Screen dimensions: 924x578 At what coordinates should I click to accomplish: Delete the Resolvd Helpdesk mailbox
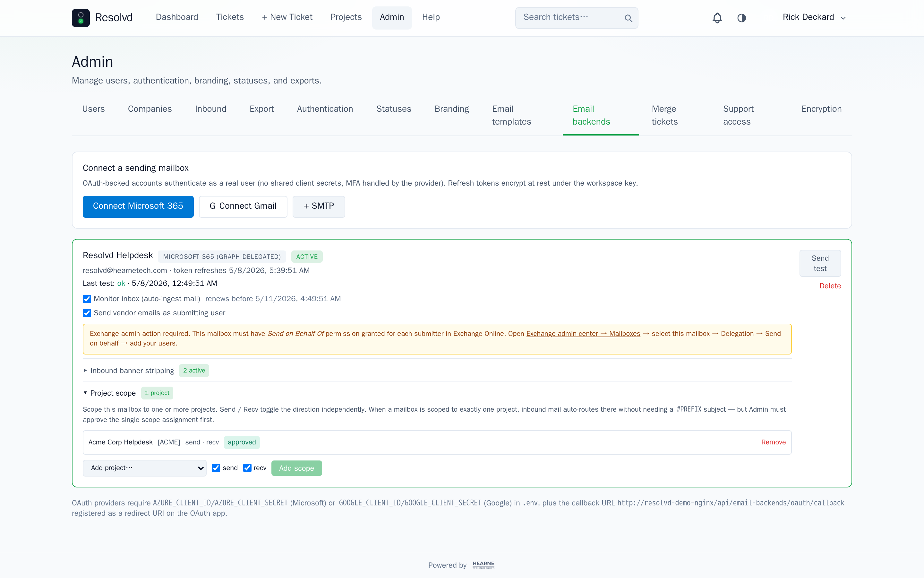point(830,286)
